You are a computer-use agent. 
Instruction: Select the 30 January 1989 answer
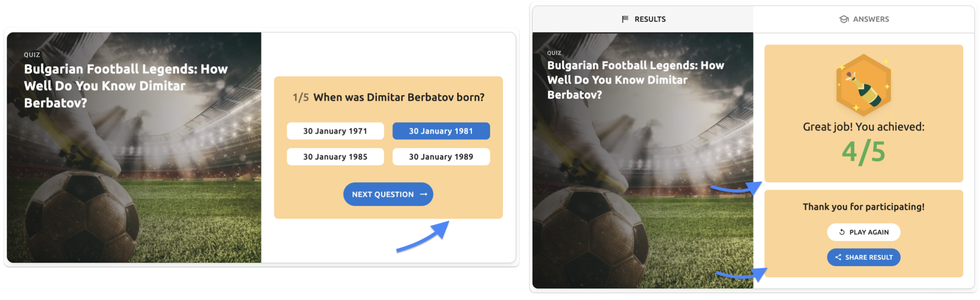pyautogui.click(x=441, y=157)
